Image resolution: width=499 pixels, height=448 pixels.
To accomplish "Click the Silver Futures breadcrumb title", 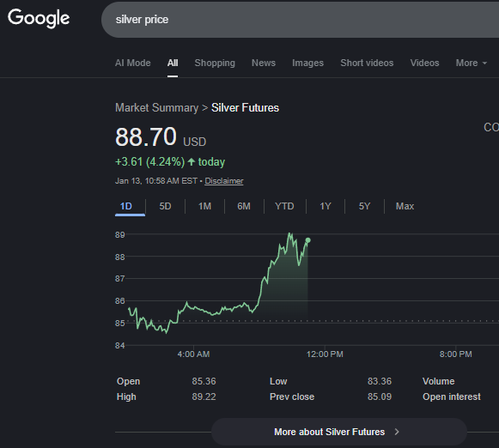I will [245, 108].
